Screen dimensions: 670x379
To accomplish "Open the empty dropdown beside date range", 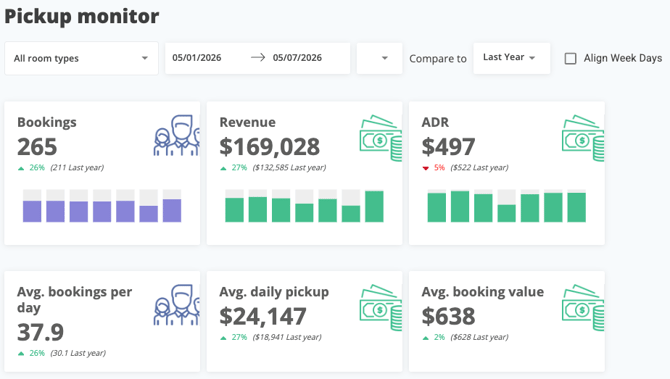I will (x=379, y=58).
